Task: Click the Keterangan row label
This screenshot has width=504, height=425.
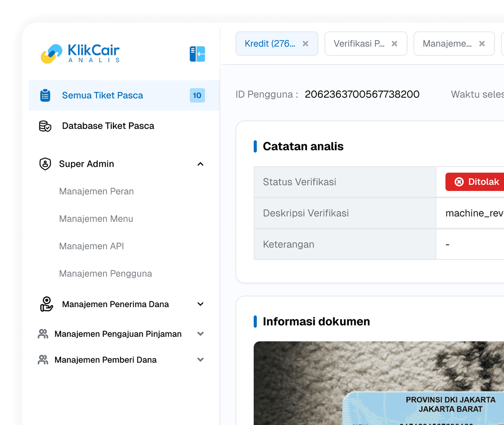Action: pyautogui.click(x=289, y=244)
